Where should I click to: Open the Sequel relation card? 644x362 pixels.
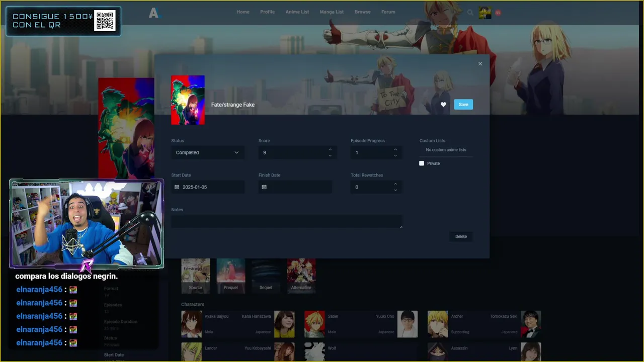coord(266,276)
